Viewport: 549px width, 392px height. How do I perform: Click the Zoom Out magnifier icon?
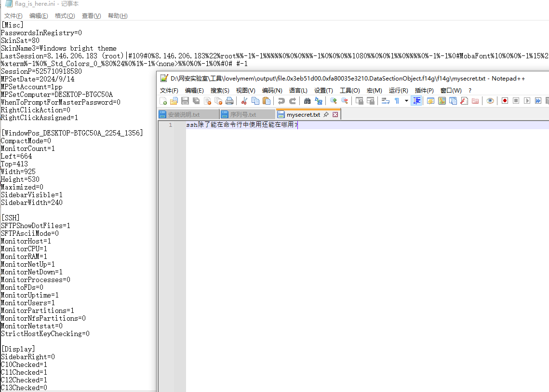pyautogui.click(x=345, y=101)
